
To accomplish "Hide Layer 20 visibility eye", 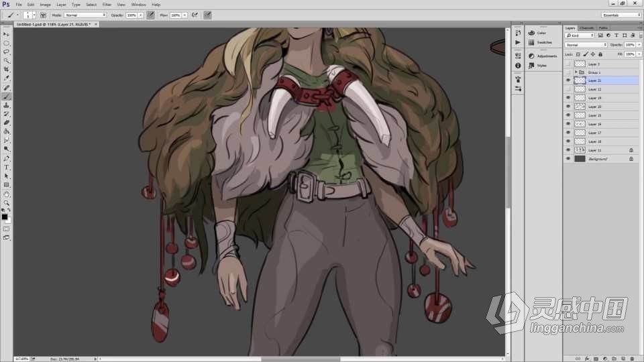I will [x=568, y=107].
